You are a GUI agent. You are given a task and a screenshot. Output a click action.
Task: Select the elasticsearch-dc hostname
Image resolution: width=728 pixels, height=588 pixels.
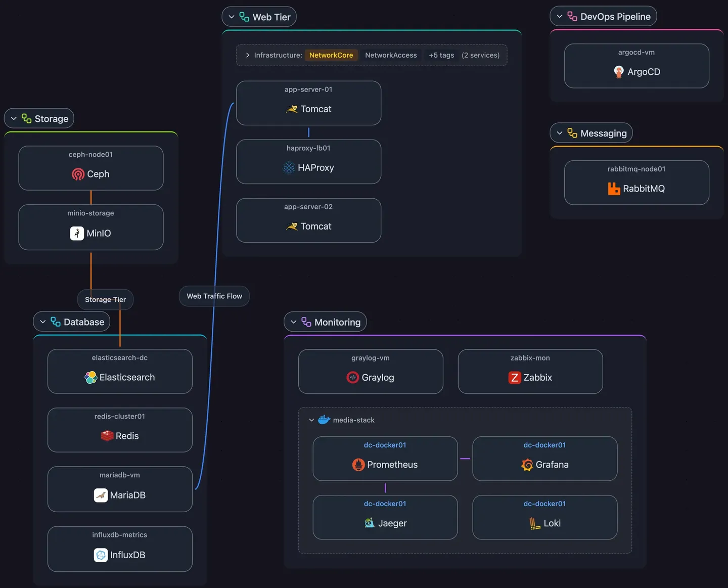click(120, 358)
